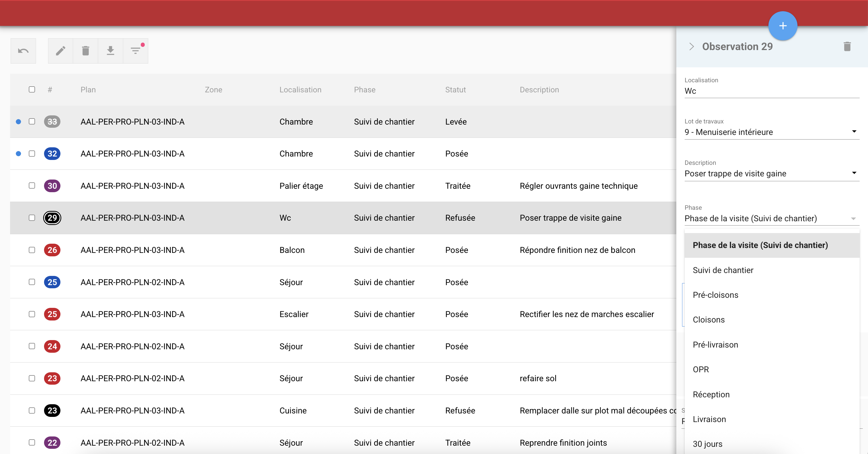The height and width of the screenshot is (454, 868).
Task: Check the box for observation 26
Action: pyautogui.click(x=32, y=250)
